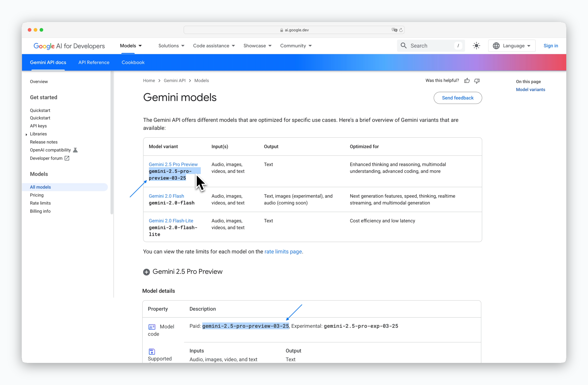Open the Community dropdown menu
Image resolution: width=588 pixels, height=385 pixels.
pyautogui.click(x=296, y=46)
